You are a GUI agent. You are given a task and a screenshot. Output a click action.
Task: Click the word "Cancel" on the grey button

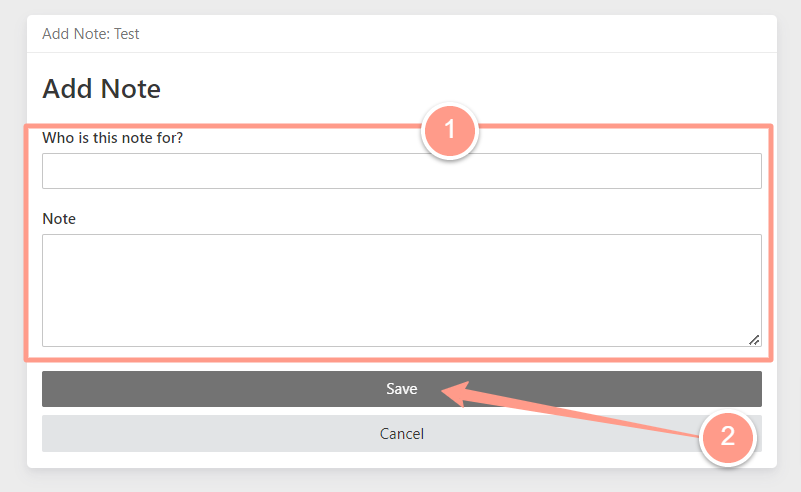coord(402,434)
